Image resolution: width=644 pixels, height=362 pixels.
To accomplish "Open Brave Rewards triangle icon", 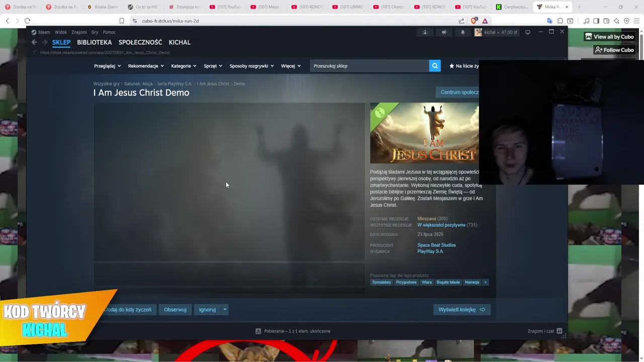I will pyautogui.click(x=485, y=21).
